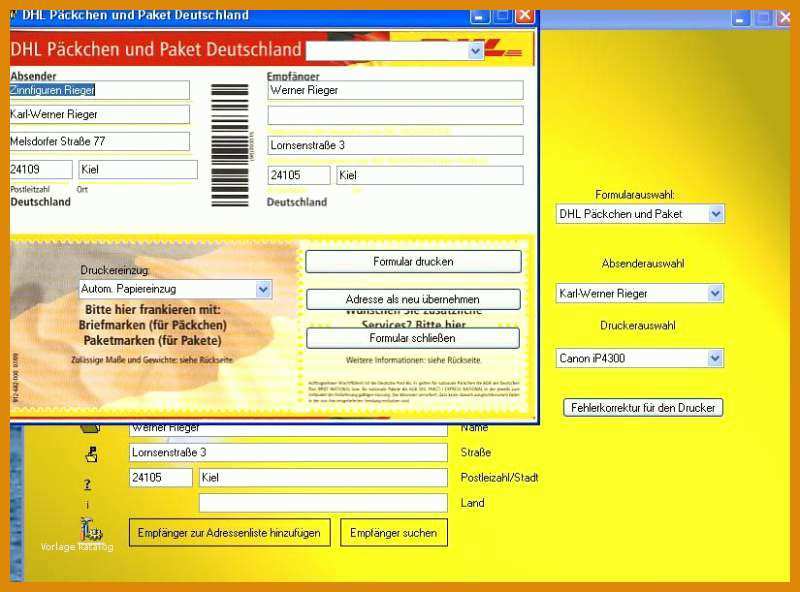Viewport: 800px width, 592px height.
Task: Minimize the DHL Päckchen und Paket window
Action: (x=479, y=17)
